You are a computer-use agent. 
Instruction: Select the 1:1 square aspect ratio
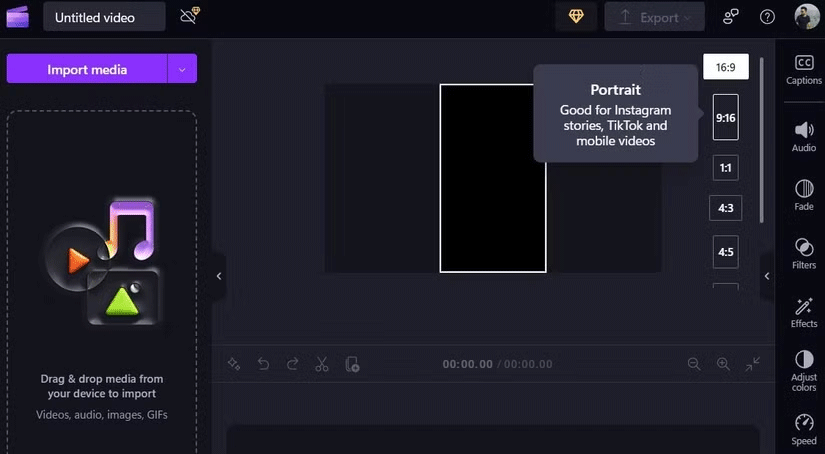click(x=726, y=168)
